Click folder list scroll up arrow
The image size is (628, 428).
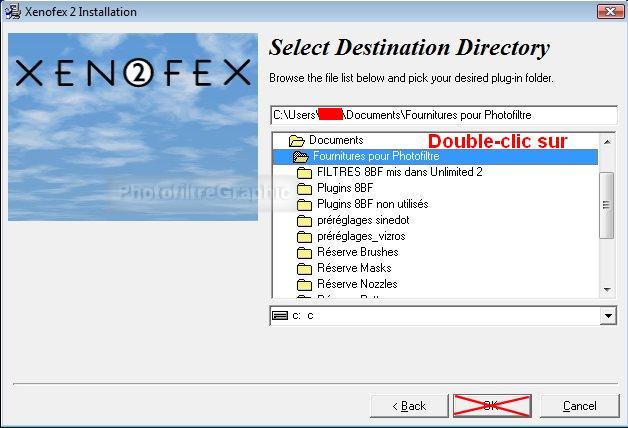(x=607, y=142)
